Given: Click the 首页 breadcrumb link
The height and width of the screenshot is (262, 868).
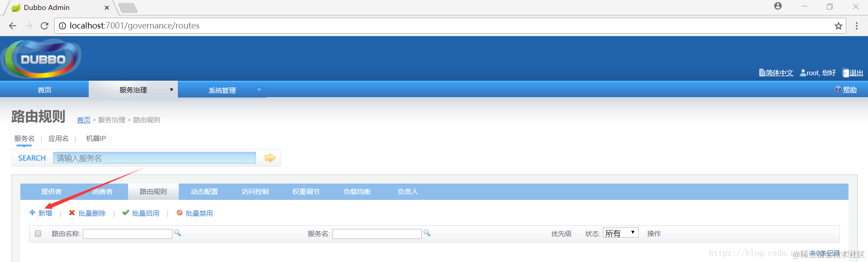Looking at the screenshot, I should 84,120.
